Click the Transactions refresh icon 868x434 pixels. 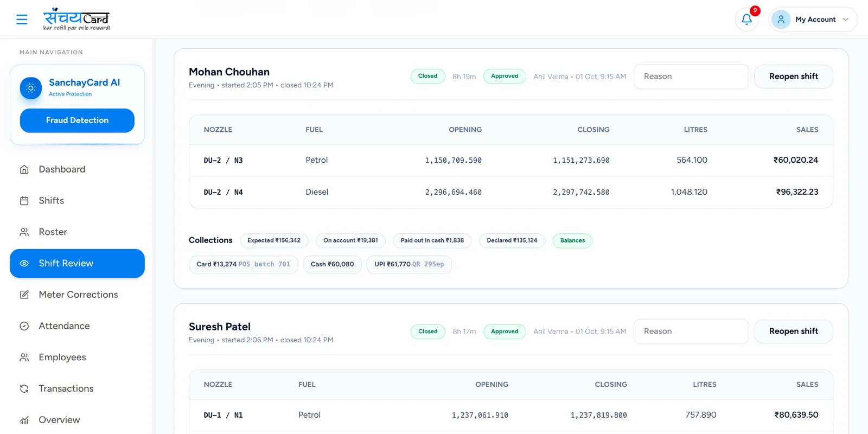(x=24, y=388)
